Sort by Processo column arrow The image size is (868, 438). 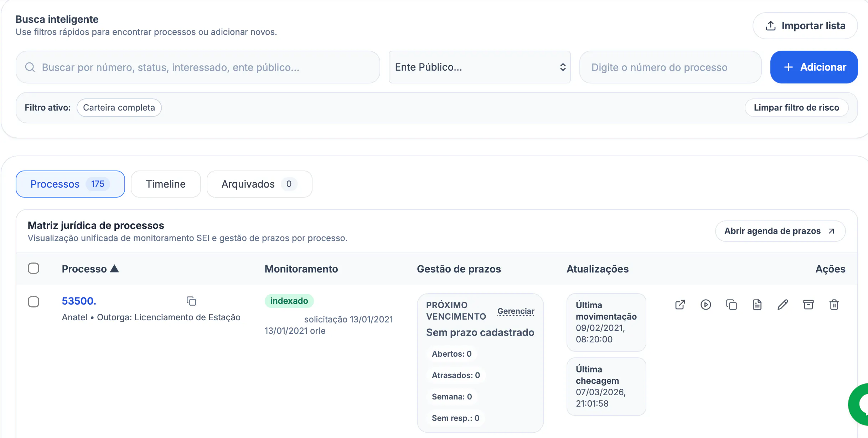(x=114, y=269)
